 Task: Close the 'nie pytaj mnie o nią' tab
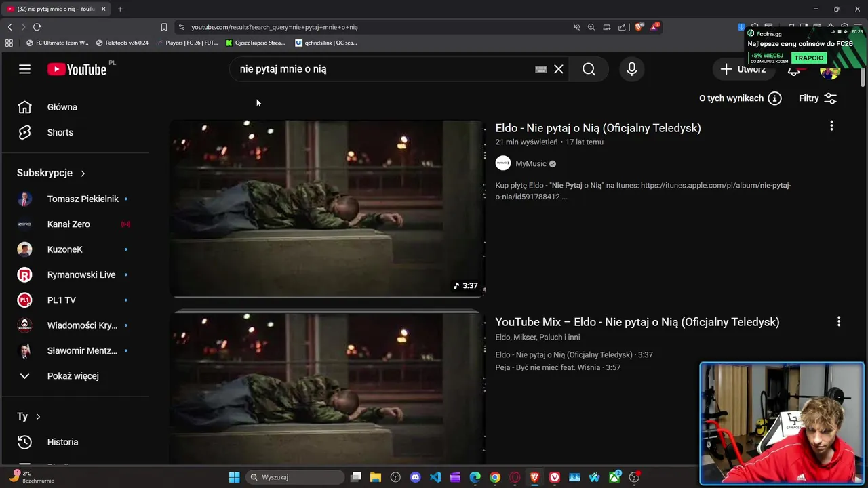pos(104,9)
